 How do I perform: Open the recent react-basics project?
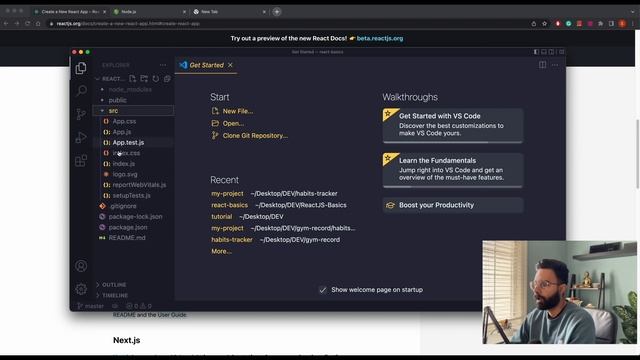pos(229,205)
